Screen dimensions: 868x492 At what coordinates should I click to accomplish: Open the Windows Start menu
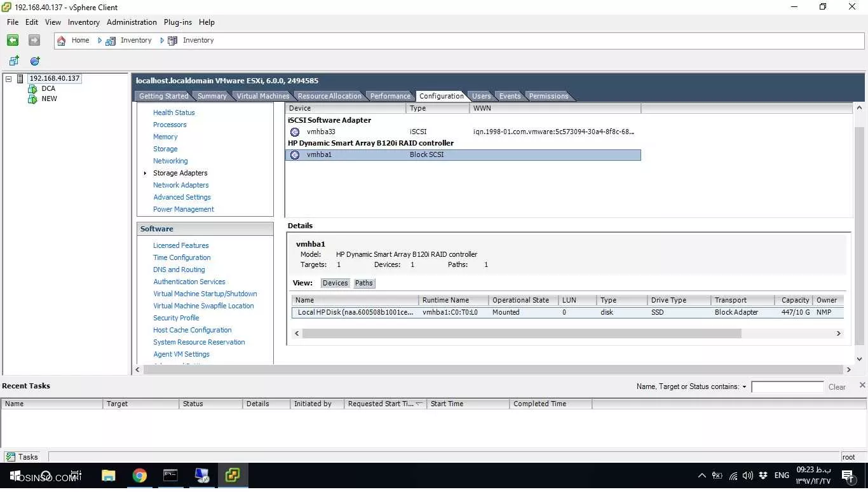click(15, 475)
